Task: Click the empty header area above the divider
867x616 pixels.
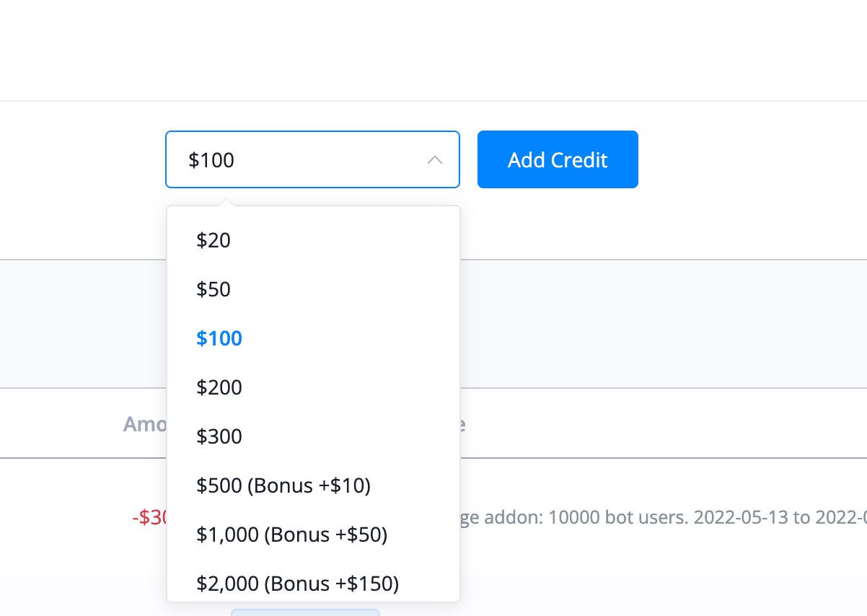Action: tap(433, 50)
